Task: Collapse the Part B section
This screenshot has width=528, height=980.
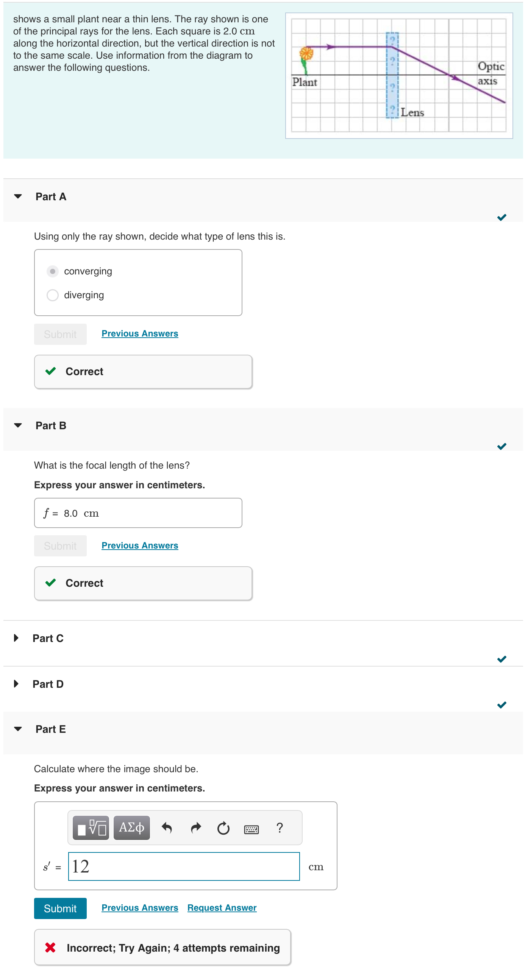Action: click(18, 425)
